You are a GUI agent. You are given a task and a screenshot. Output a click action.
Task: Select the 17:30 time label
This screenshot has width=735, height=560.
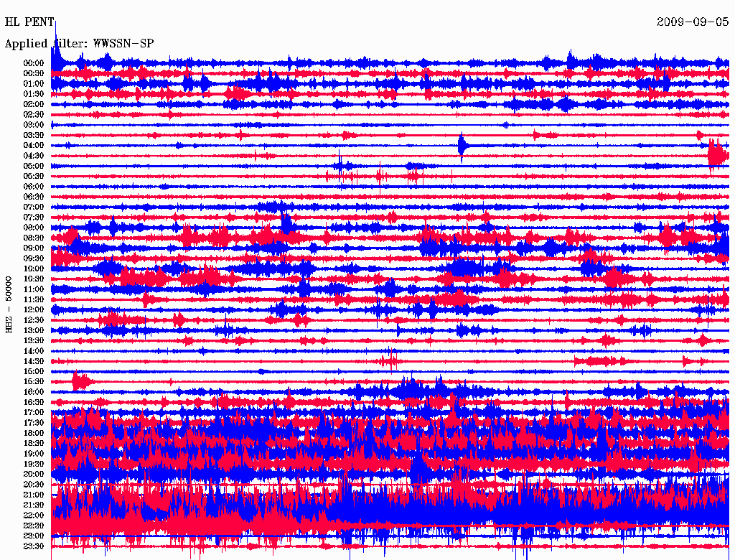click(x=33, y=423)
